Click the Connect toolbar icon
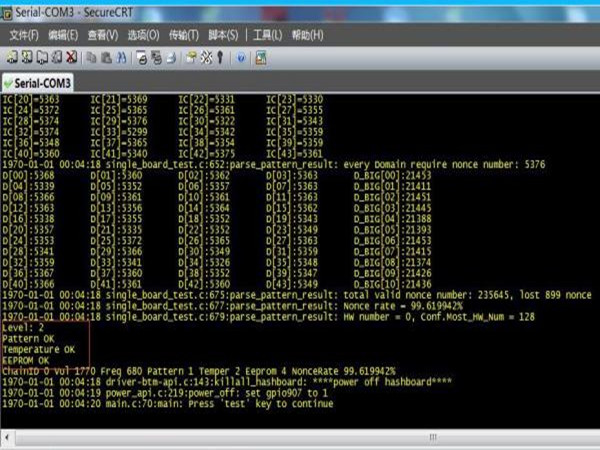Screen dimensions: 600x450 coord(12,57)
